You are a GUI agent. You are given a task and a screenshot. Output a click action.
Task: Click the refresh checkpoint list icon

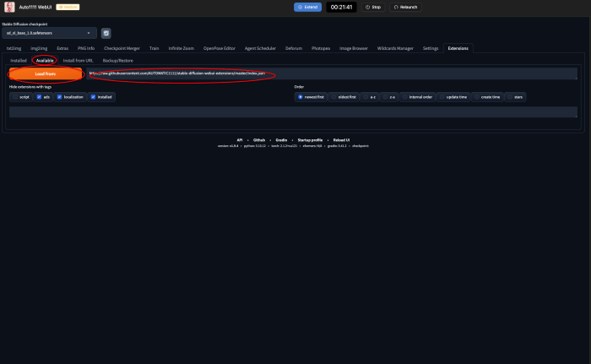(106, 33)
